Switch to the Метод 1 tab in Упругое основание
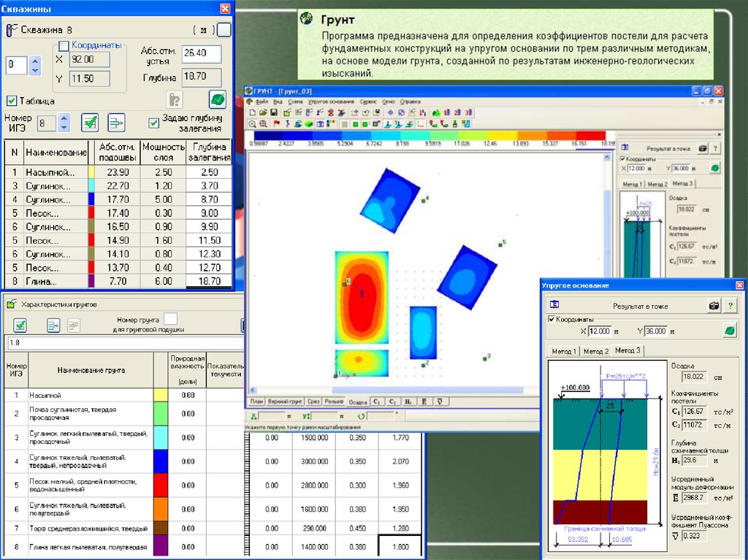The width and height of the screenshot is (748, 560). (x=564, y=350)
